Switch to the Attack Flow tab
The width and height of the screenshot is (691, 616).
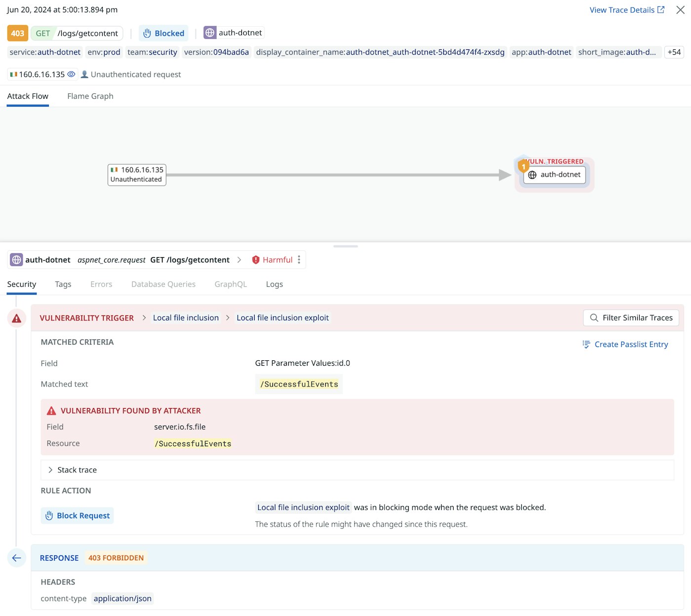28,96
